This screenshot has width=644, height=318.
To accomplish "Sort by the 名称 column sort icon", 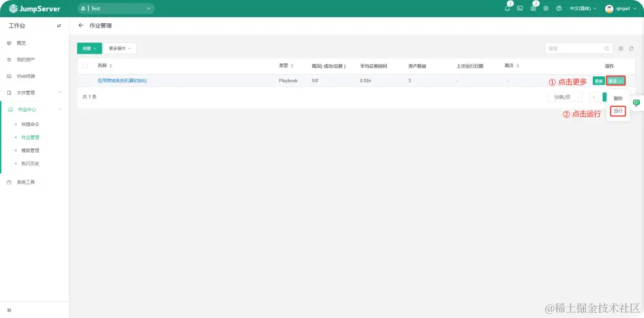I will 110,66.
